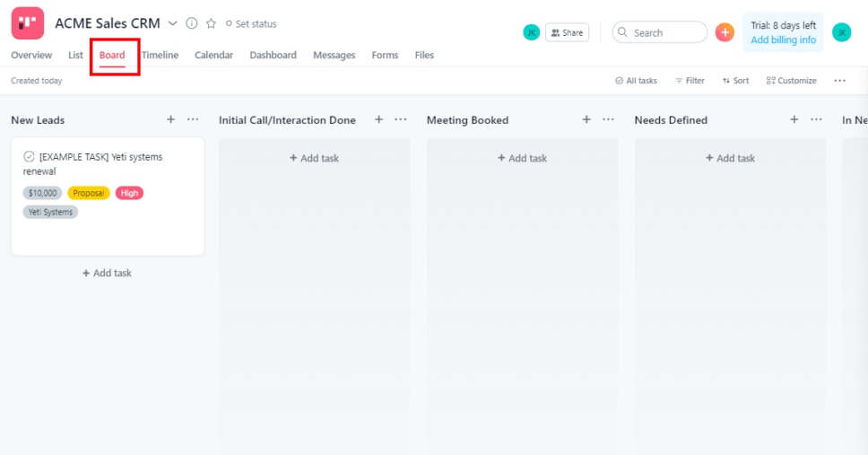Click the Sort button

pyautogui.click(x=735, y=81)
